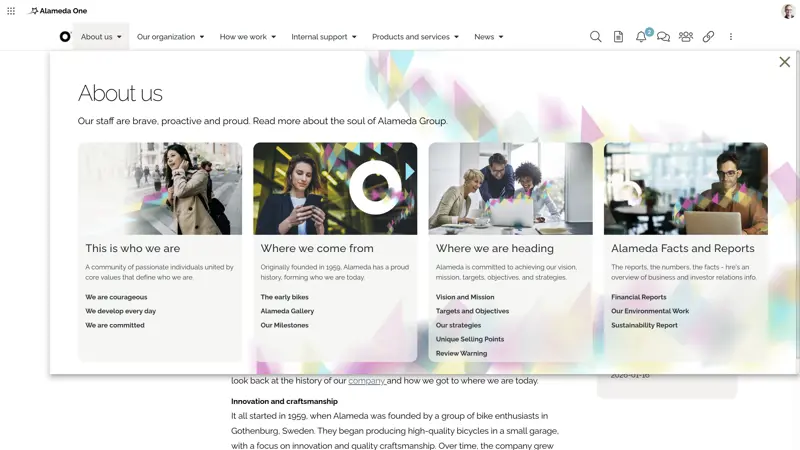Click the black circle home logo
The image size is (800, 450).
pos(65,37)
